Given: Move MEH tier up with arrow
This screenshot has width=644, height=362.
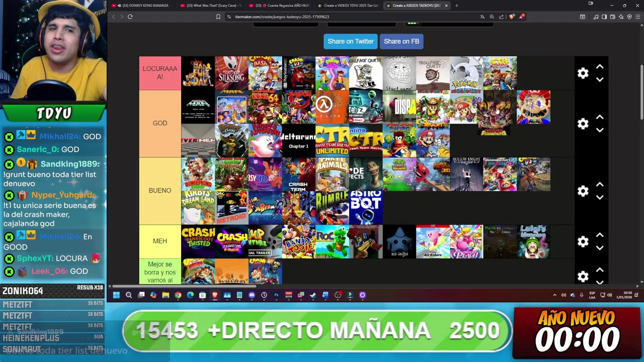Looking at the screenshot, I should pyautogui.click(x=600, y=235).
